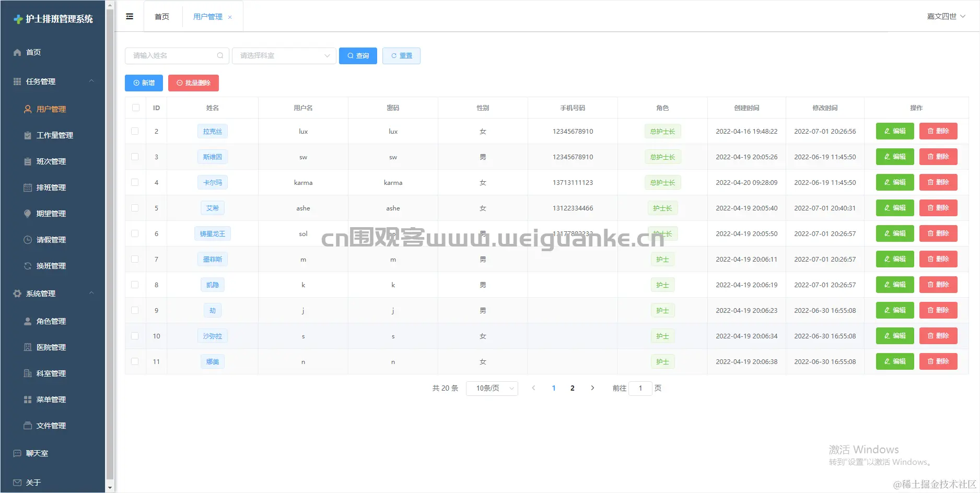
Task: Click the 劫 name tag
Action: tap(213, 310)
